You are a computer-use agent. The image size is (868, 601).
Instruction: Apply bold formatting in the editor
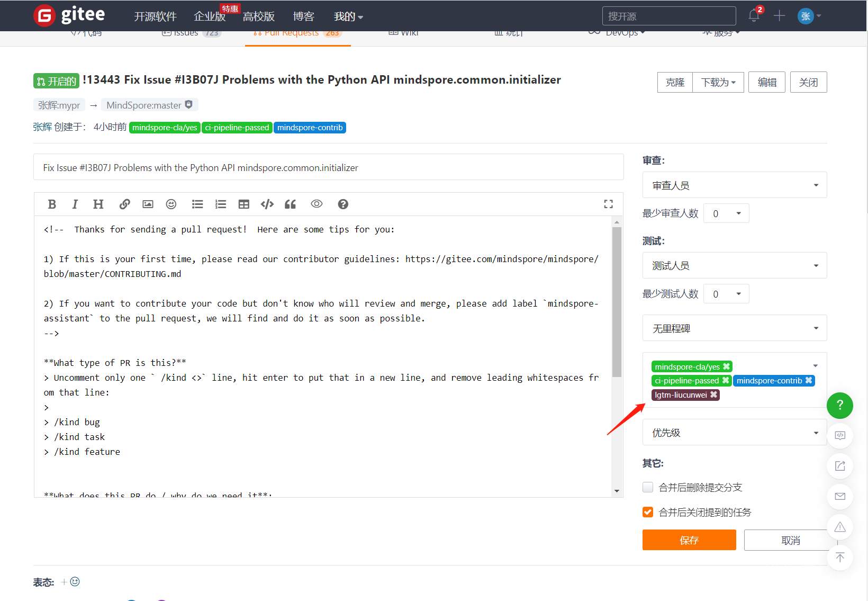click(x=52, y=204)
